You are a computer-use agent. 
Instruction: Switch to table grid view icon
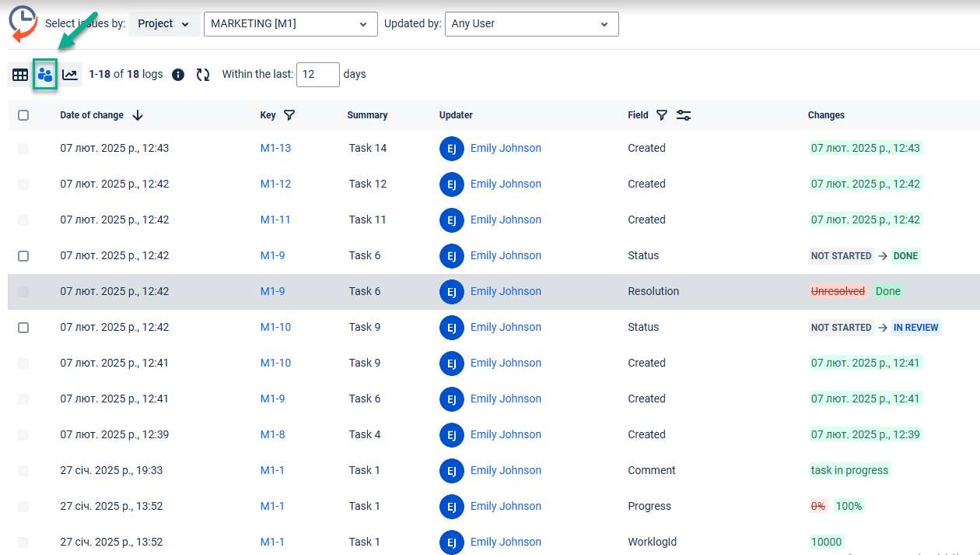[x=20, y=75]
